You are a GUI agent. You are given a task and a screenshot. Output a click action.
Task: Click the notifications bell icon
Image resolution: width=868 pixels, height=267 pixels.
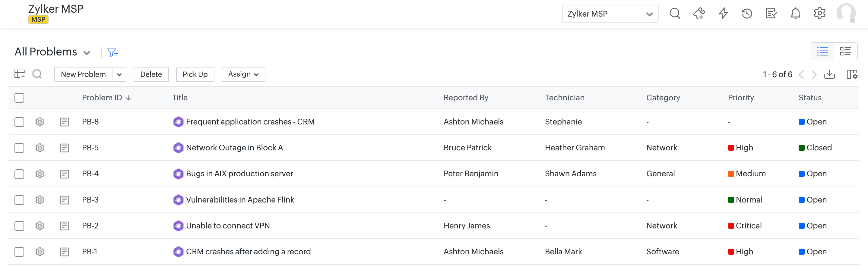click(x=795, y=14)
